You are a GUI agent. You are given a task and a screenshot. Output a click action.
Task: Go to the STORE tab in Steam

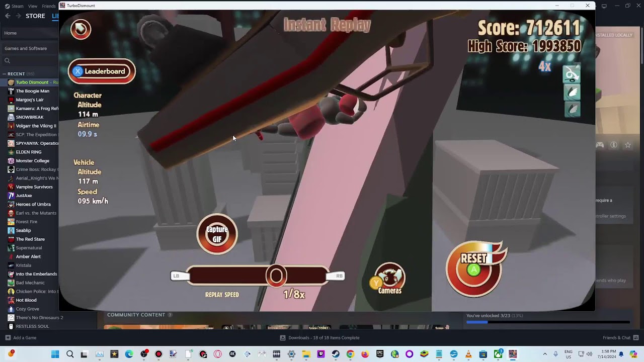coord(35,16)
